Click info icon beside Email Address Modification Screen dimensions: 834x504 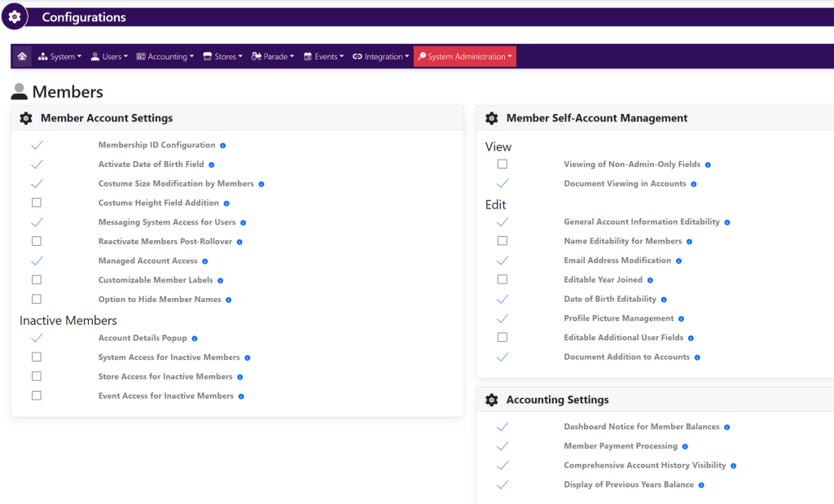coord(678,261)
